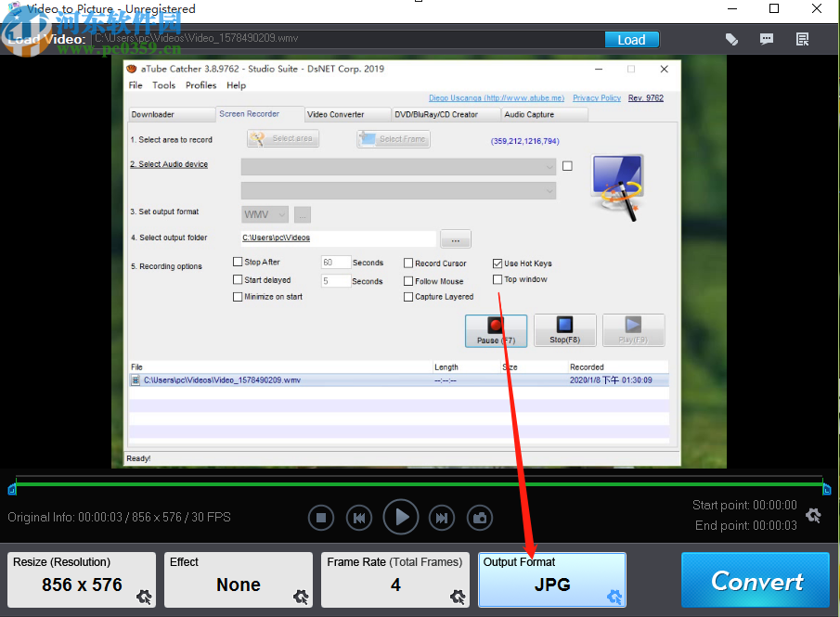840x617 pixels.
Task: Click the Stop(F8) button
Action: pyautogui.click(x=564, y=330)
